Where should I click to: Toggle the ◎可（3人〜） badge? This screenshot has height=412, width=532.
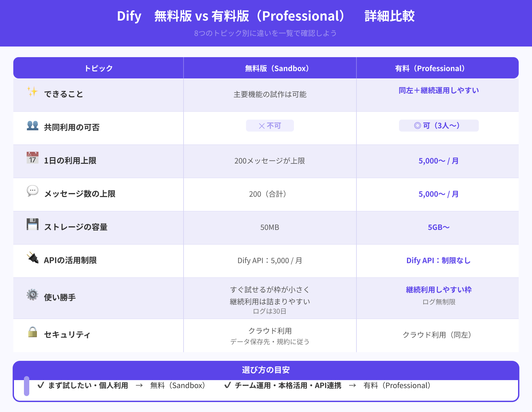pos(438,126)
